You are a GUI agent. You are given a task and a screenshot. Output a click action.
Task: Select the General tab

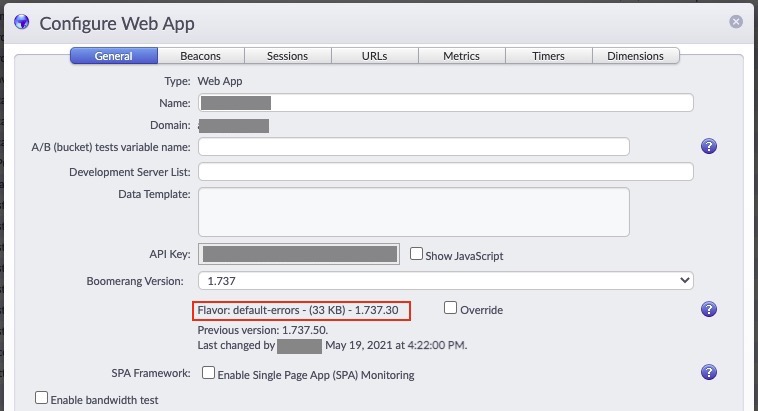[113, 56]
